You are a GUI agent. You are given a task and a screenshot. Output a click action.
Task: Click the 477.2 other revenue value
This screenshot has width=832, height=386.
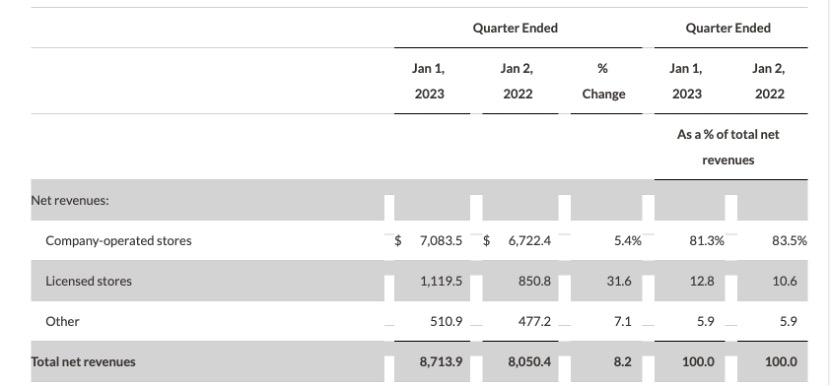pos(535,321)
